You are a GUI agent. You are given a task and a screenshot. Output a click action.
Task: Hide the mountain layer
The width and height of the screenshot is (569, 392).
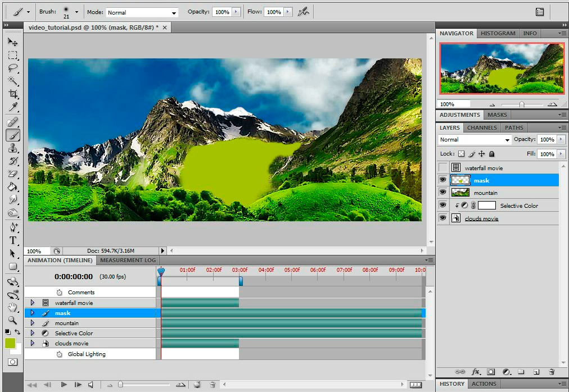pos(443,192)
